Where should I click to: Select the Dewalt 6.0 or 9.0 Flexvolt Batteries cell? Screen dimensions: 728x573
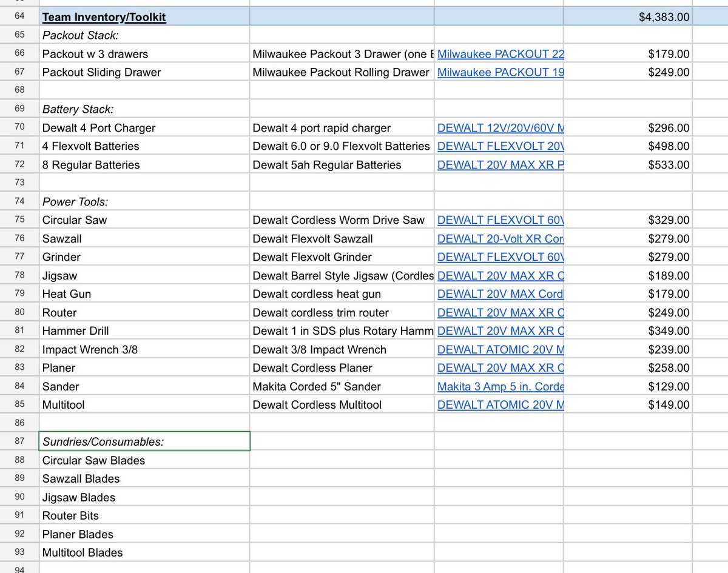point(342,146)
